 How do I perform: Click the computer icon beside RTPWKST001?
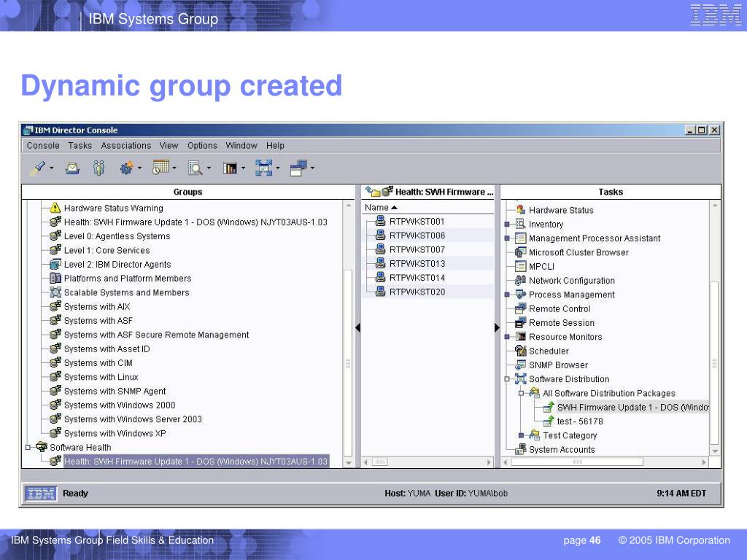coord(380,221)
